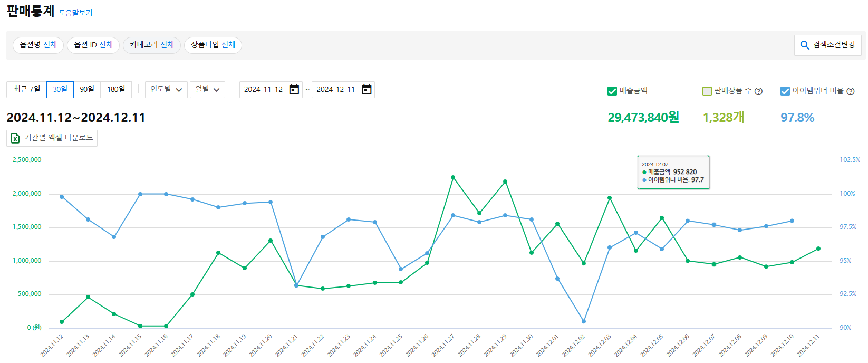Open the 도움말보기 help link

pos(75,13)
